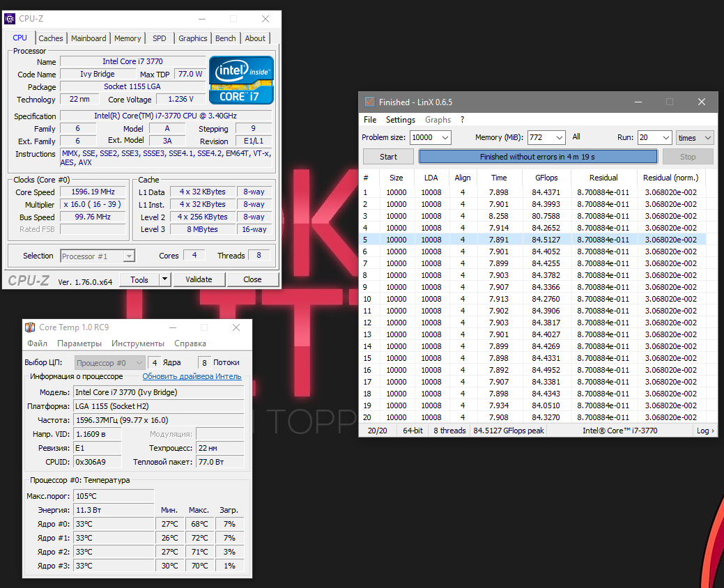
Task: Expand the Tools dropdown arrow in CPU-Z
Action: (165, 279)
